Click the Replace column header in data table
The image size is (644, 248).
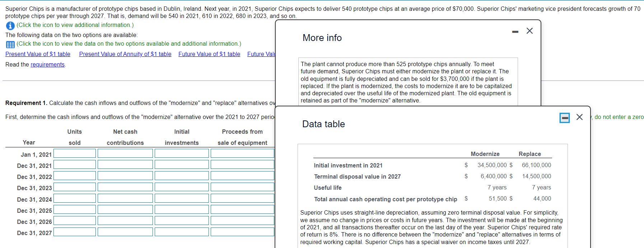[529, 154]
